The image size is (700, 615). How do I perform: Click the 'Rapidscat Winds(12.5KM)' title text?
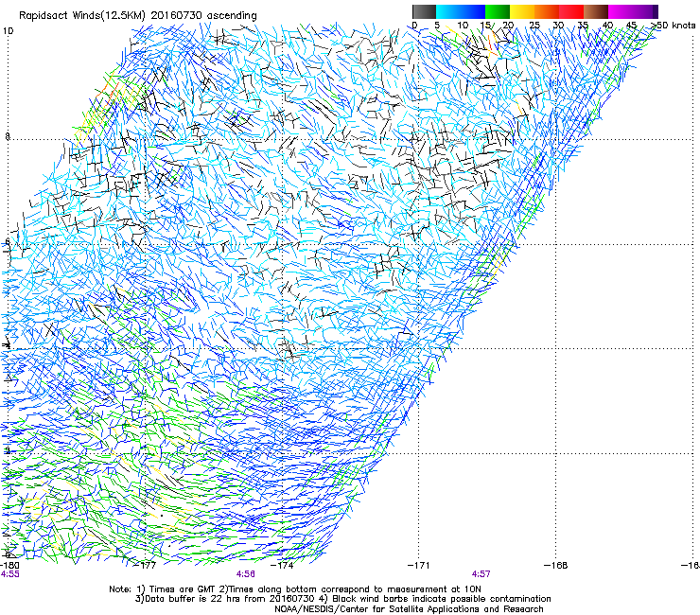82,15
